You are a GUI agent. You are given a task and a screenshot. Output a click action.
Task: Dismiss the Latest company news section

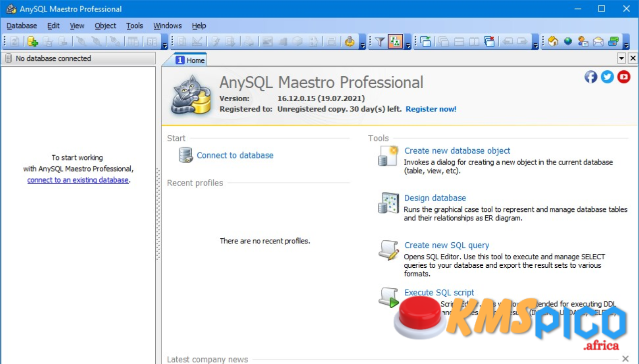pos(625,359)
